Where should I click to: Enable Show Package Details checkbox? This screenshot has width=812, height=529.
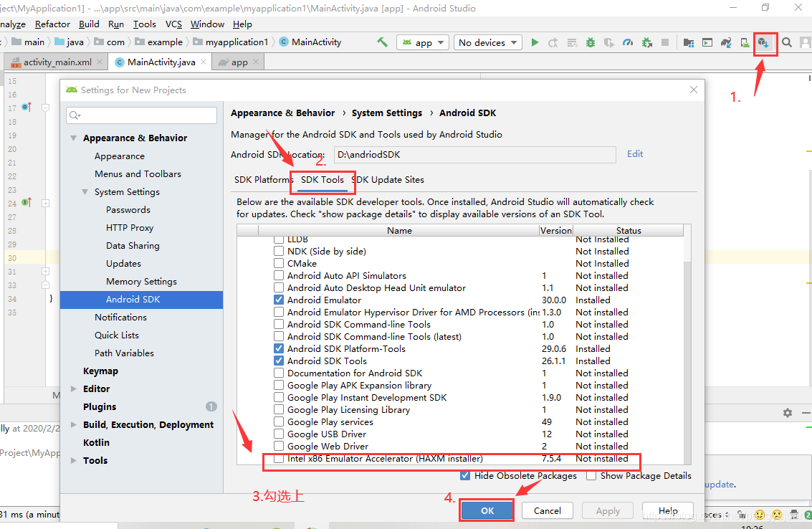[x=591, y=476]
